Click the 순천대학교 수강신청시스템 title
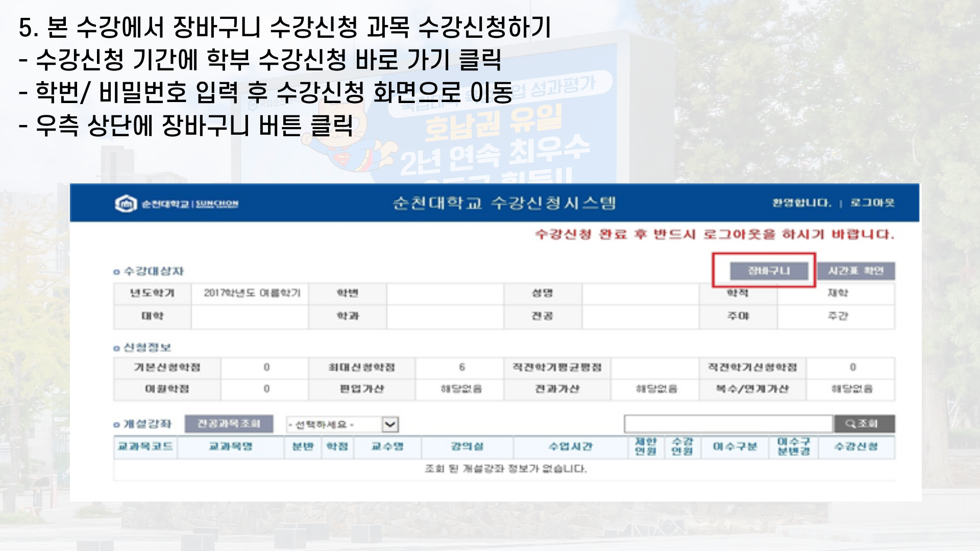This screenshot has height=551, width=980. pyautogui.click(x=504, y=203)
